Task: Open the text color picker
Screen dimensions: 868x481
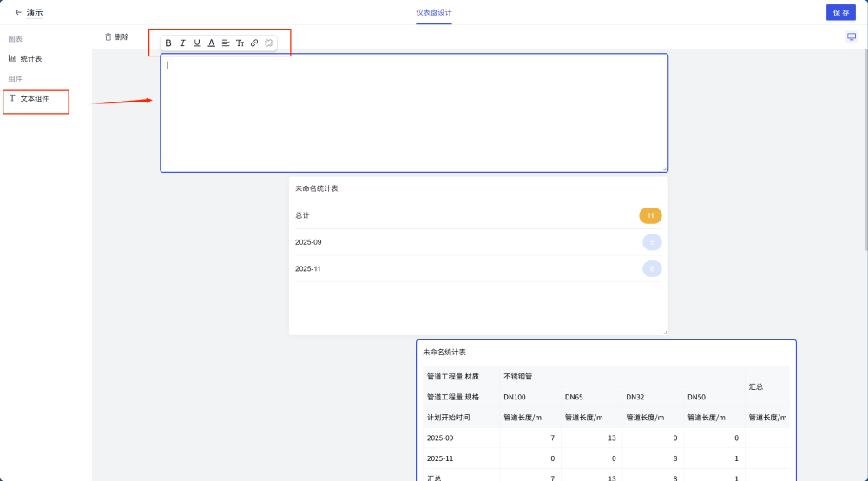Action: coord(211,43)
